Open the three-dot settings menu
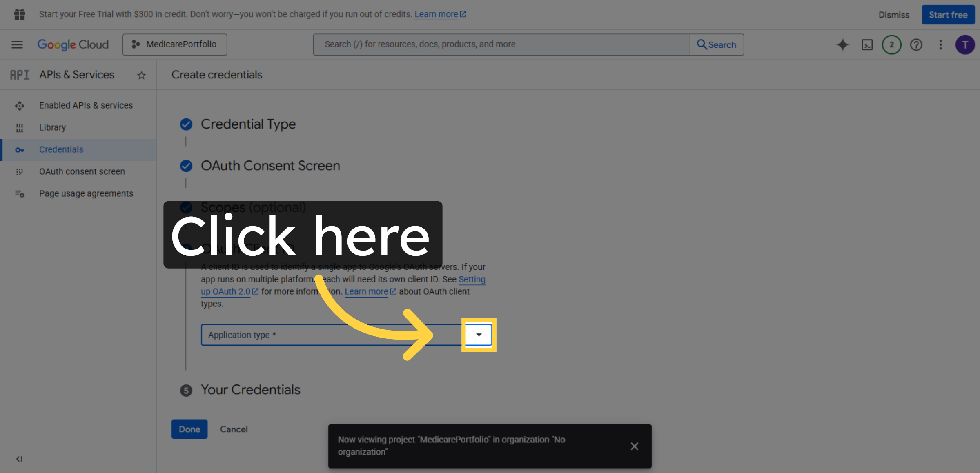Screen dimensions: 980x473 940,44
